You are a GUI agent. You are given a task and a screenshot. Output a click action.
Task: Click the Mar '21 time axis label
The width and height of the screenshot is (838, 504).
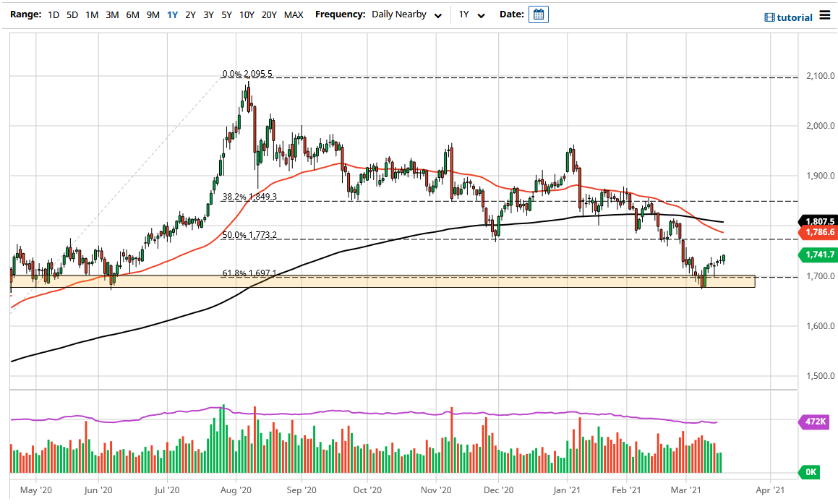tap(685, 490)
